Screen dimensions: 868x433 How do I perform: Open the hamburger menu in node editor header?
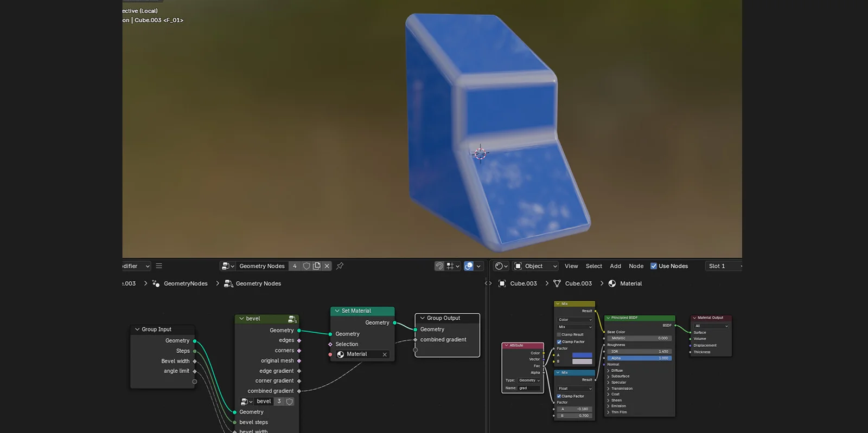click(159, 266)
